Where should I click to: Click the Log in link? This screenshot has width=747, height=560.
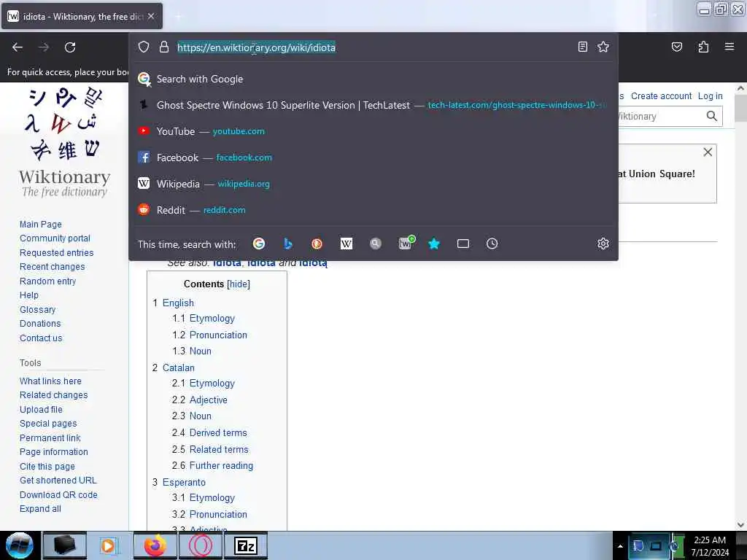tap(710, 96)
